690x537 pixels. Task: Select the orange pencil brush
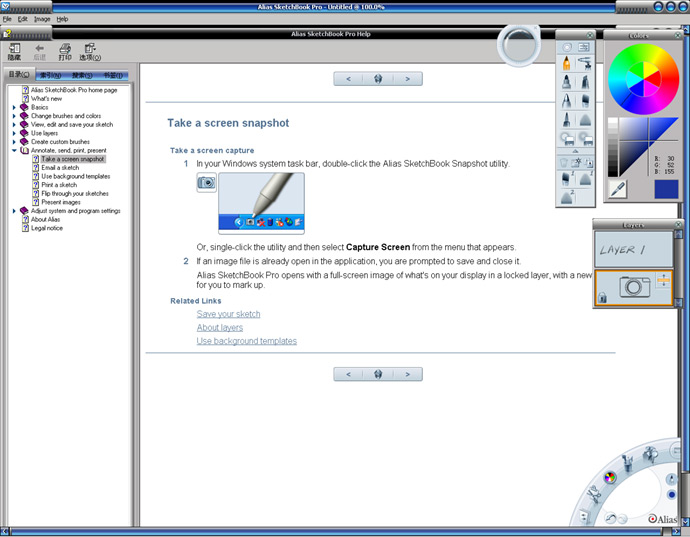click(x=567, y=64)
